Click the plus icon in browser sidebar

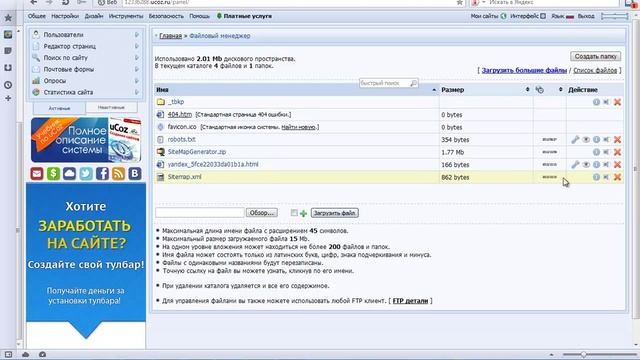(x=8, y=98)
